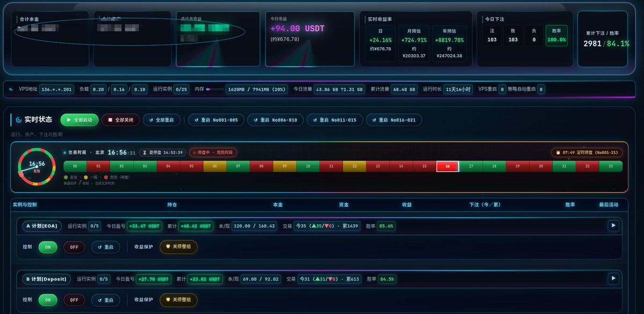Select hour 03 on the trading timeline

point(145,167)
